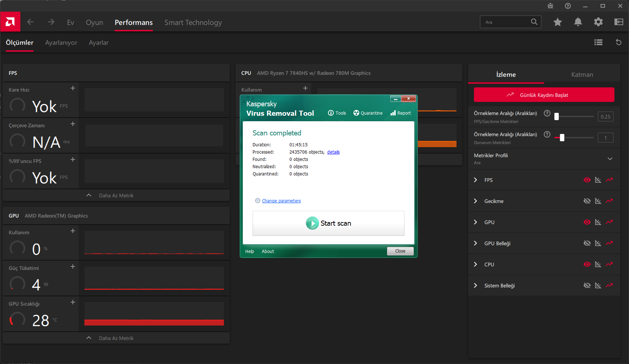The image size is (629, 364).
Task: Toggle graph overlay for FPS row
Action: tap(598, 180)
